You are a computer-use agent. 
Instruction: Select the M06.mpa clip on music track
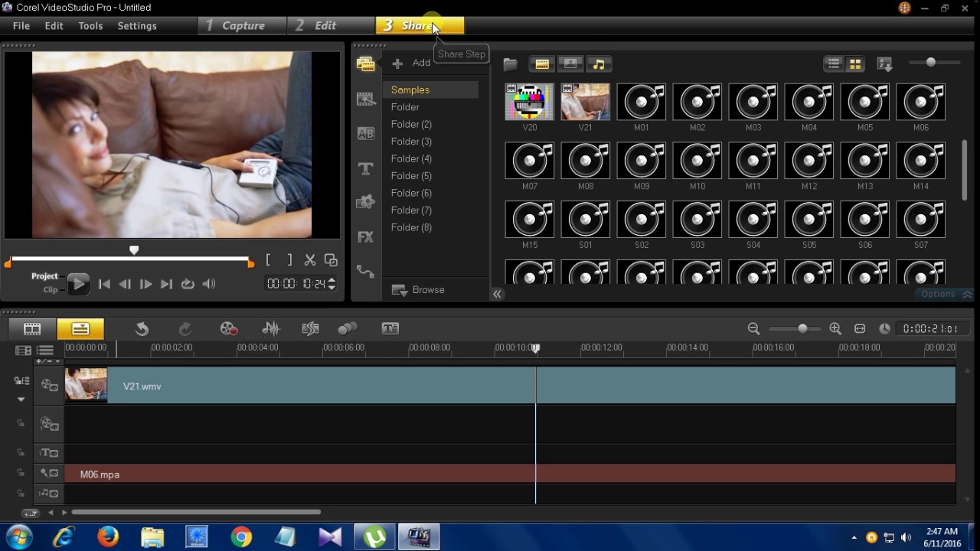(x=510, y=474)
